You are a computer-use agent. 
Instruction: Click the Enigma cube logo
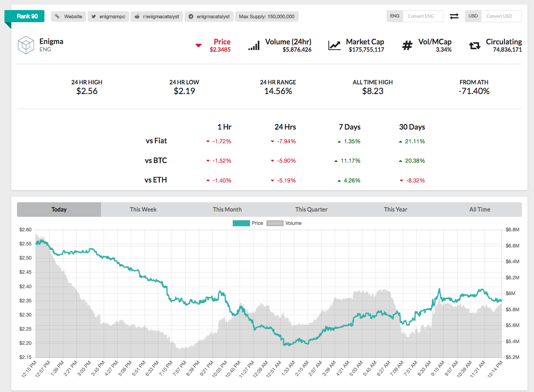tap(26, 45)
